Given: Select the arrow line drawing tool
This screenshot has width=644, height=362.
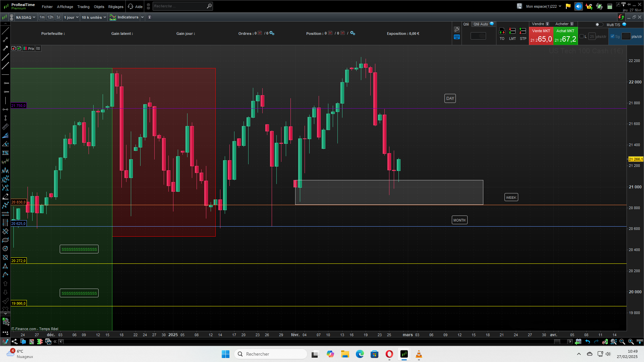Looking at the screenshot, I should coord(5,48).
